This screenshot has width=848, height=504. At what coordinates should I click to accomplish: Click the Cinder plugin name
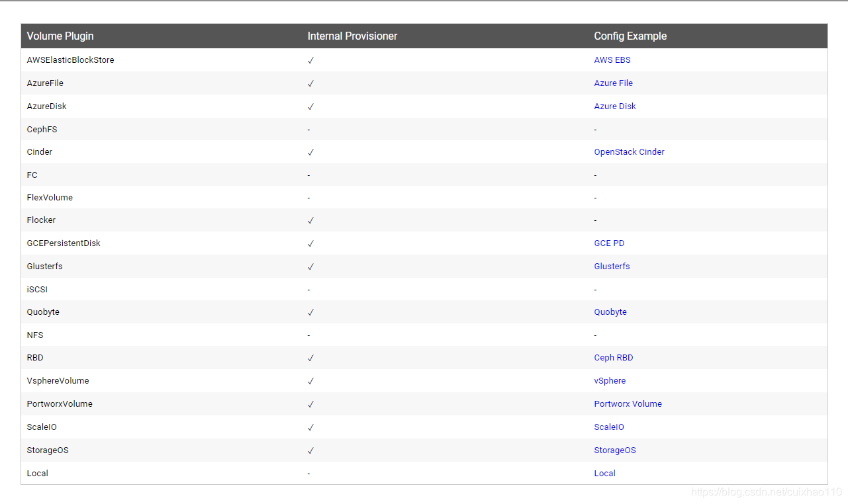click(40, 151)
